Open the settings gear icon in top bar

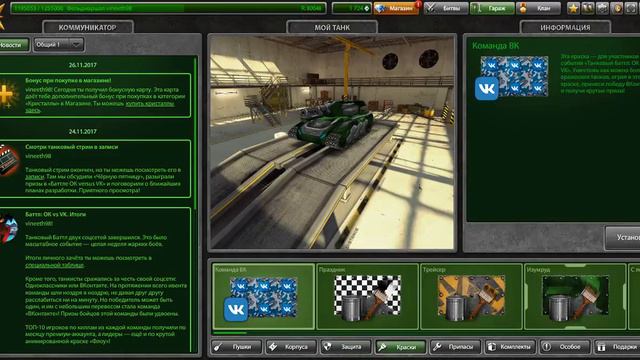coord(602,8)
